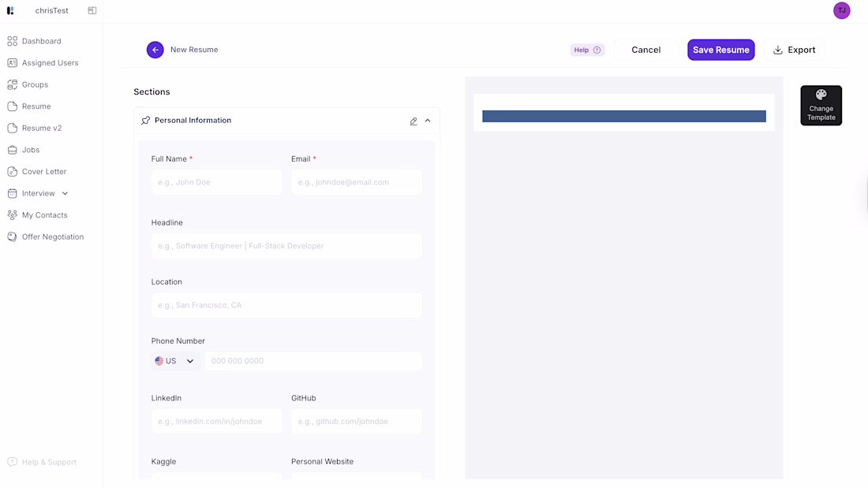Click the GitHub input field
Viewport: 868px width, 488px height.
pyautogui.click(x=357, y=421)
